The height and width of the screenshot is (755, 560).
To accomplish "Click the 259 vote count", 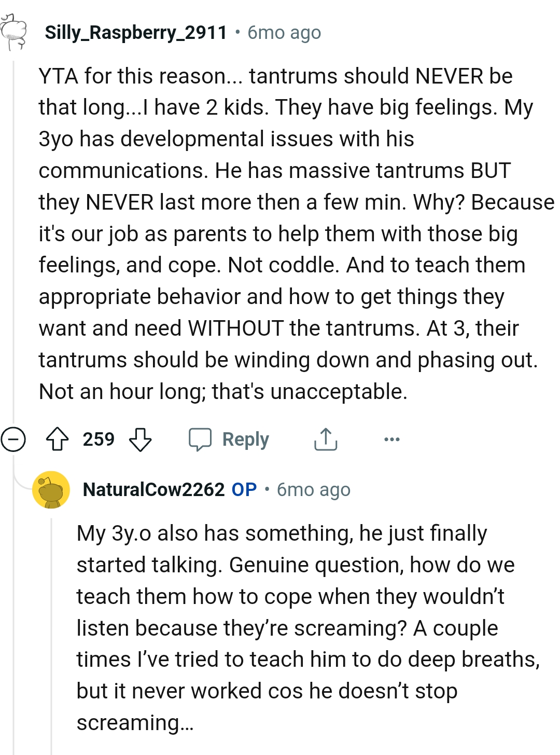I will 99,439.
